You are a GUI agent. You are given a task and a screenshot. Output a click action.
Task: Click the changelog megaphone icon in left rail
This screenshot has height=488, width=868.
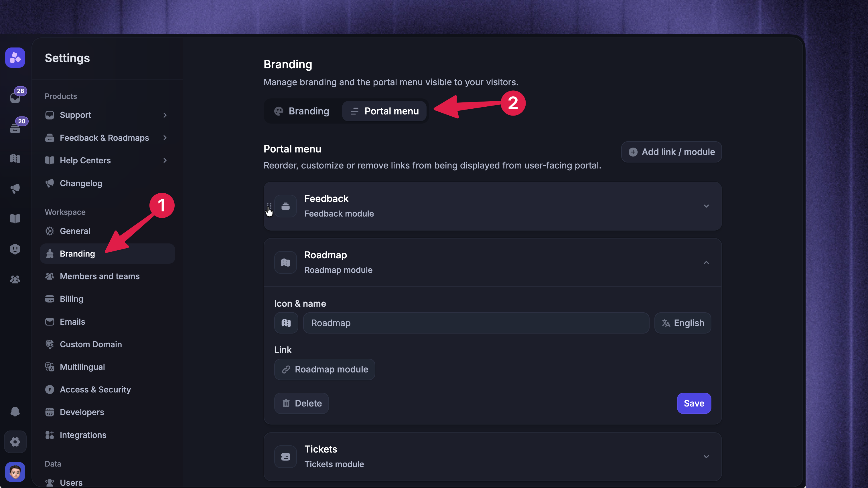[15, 189]
